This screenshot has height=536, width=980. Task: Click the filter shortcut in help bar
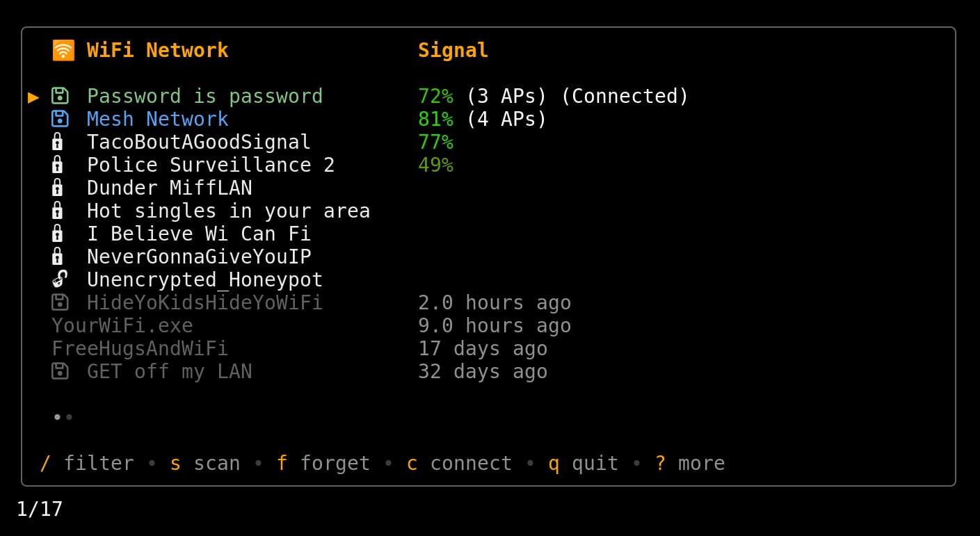[88, 463]
